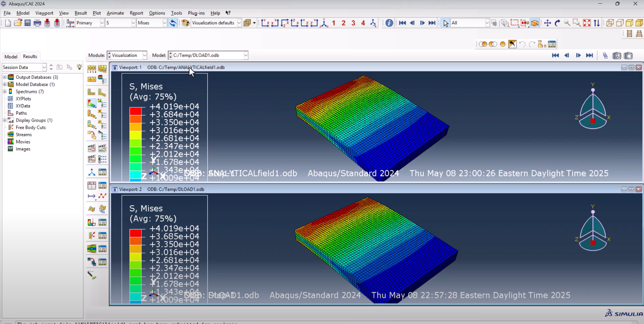
Task: Click the Save icon in the toolbar
Action: tap(28, 23)
